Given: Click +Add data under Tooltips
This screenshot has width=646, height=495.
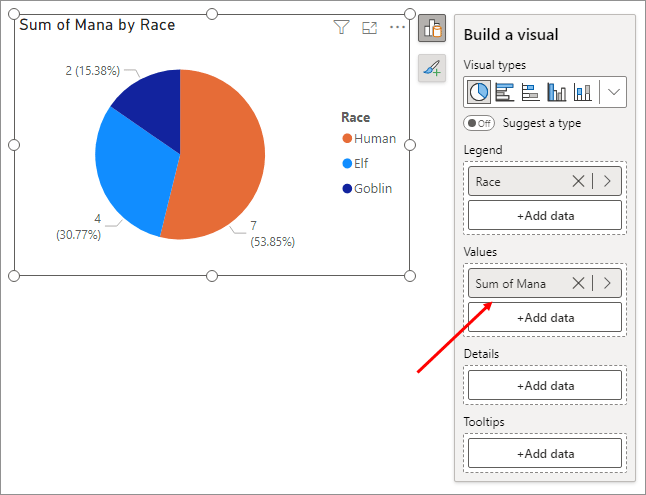Looking at the screenshot, I should tap(545, 453).
